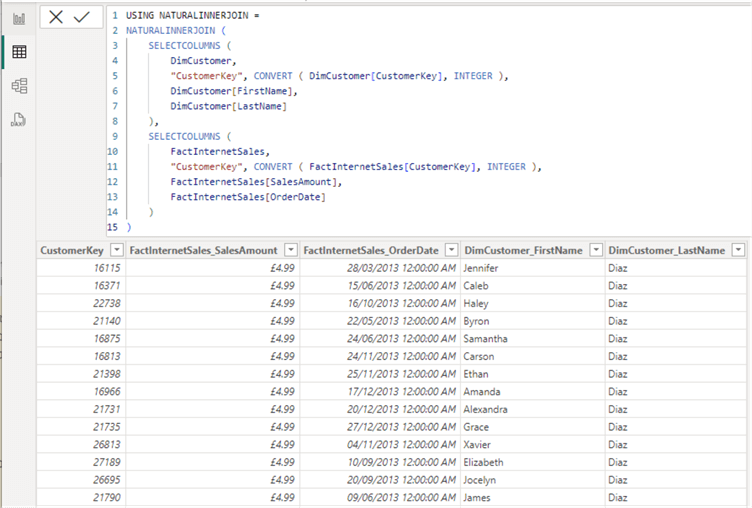Place cursor on NATURALINNERJOIN function in line 2
The image size is (752, 508).
(170, 31)
